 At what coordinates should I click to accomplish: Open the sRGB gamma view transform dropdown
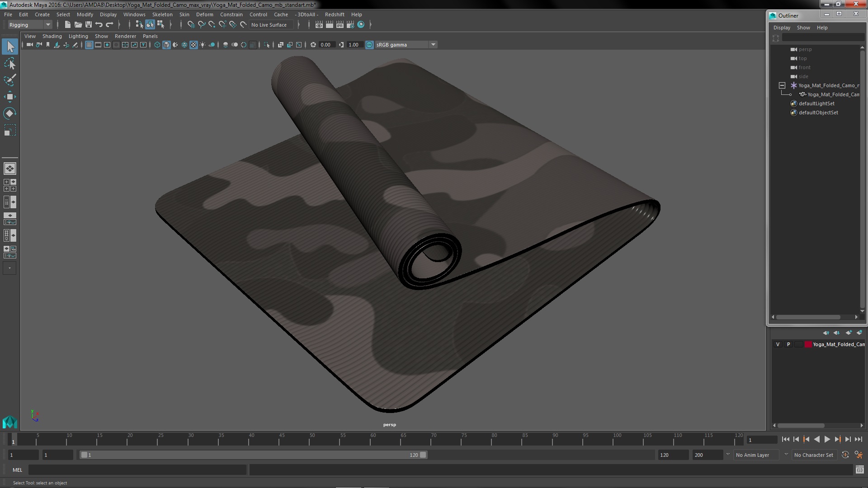[406, 45]
